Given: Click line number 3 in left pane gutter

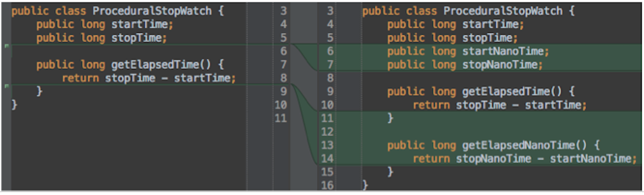Looking at the screenshot, I should [283, 11].
